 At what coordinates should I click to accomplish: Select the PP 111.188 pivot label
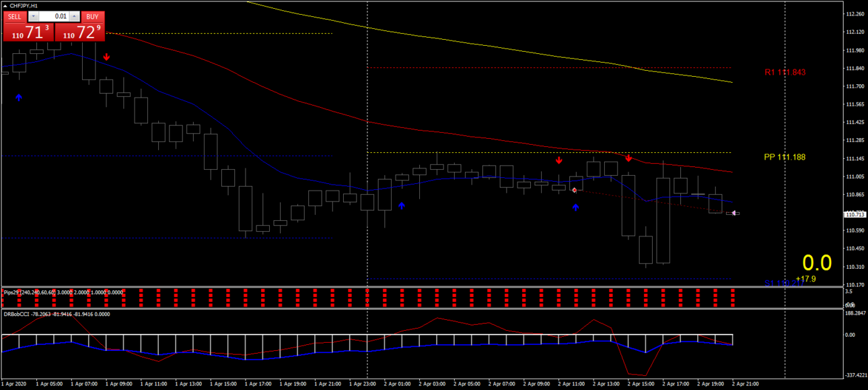[785, 157]
